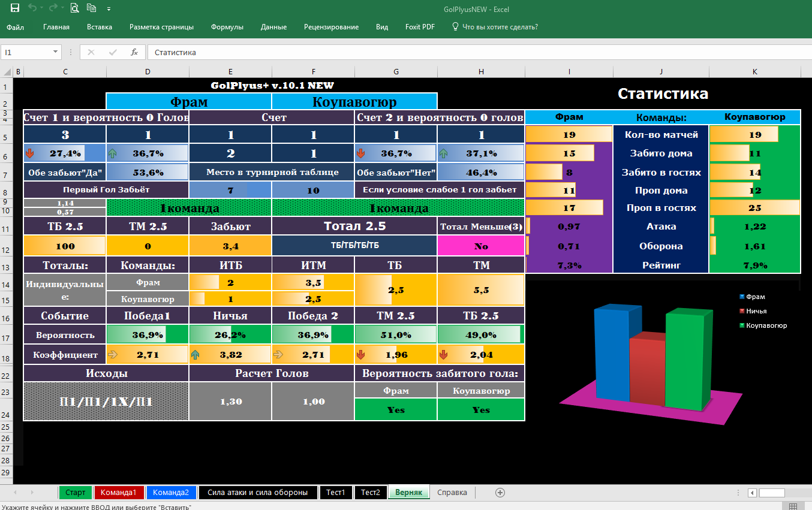Click the Select All corner triangle
Screen dimensions: 812x510
tap(7, 72)
